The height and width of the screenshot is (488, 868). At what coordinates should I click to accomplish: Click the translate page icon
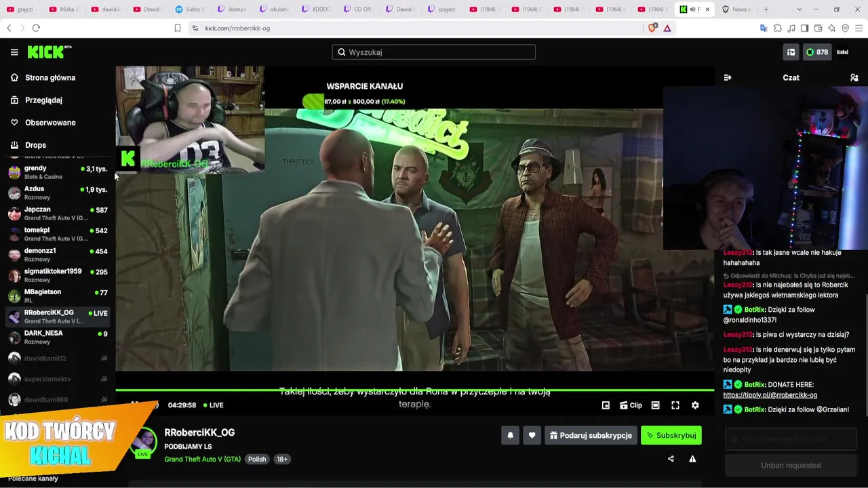pos(764,28)
